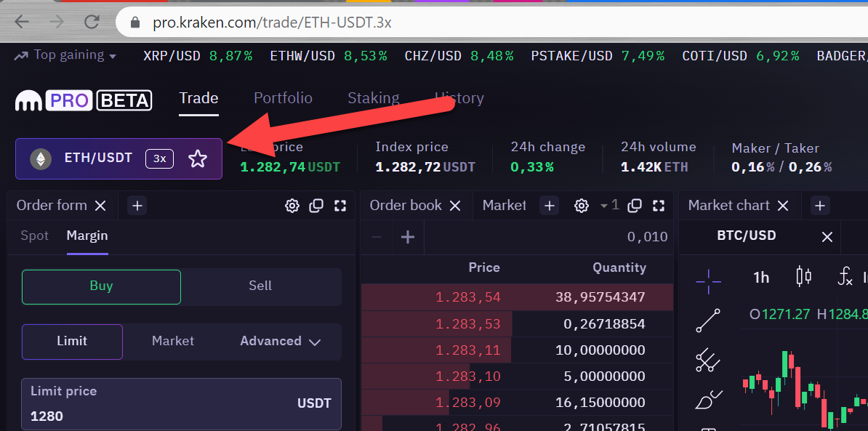Click the ETHW/USD ticker entry
868x431 pixels.
coord(329,56)
